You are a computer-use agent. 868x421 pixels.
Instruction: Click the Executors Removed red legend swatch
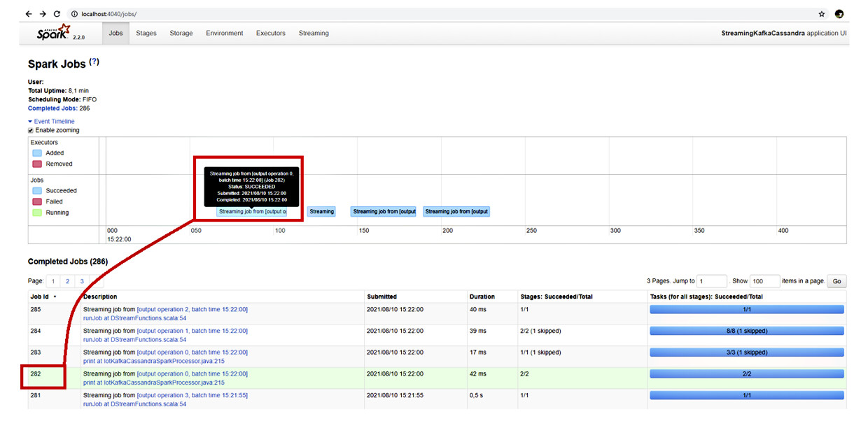point(36,164)
